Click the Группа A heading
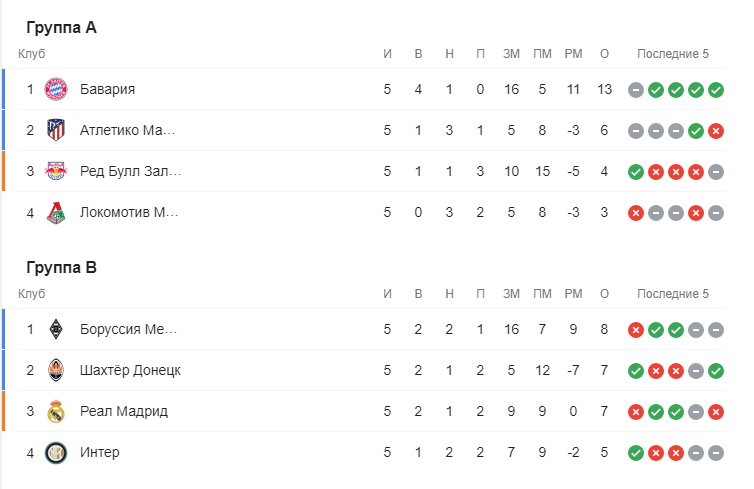Viewport: 754px width, 489px height. (x=61, y=27)
